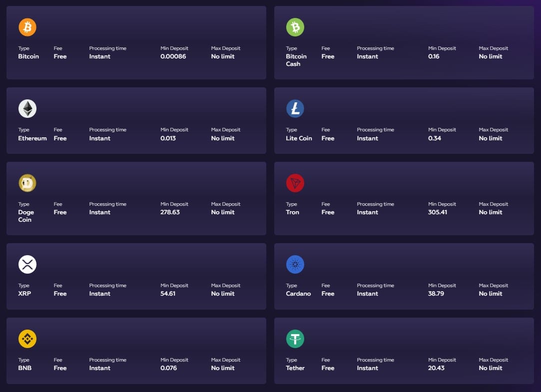Click the yellow BNB icon

coord(27,339)
